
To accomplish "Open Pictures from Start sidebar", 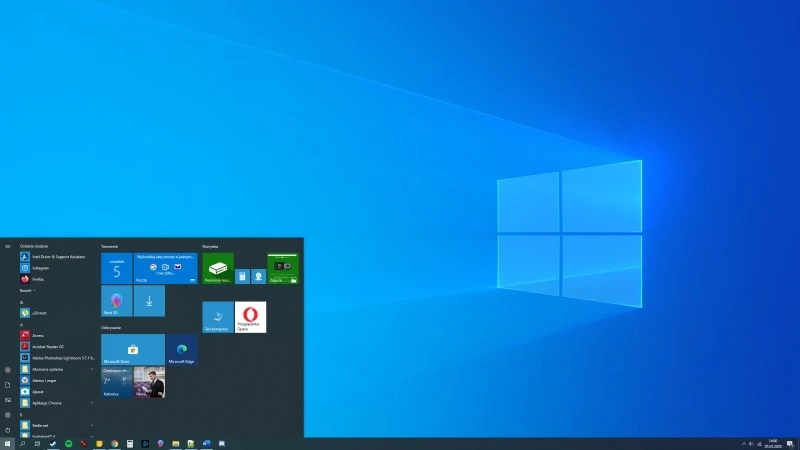I will coord(8,400).
